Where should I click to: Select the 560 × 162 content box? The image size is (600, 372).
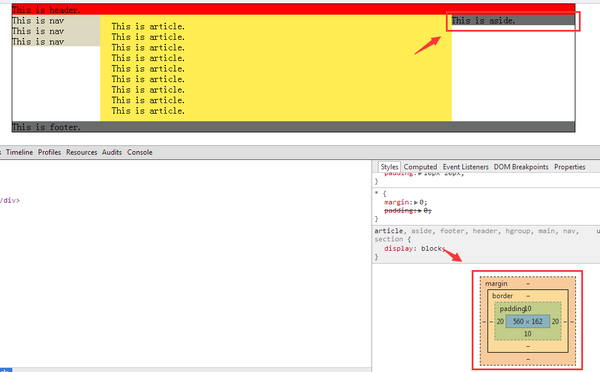(528, 321)
